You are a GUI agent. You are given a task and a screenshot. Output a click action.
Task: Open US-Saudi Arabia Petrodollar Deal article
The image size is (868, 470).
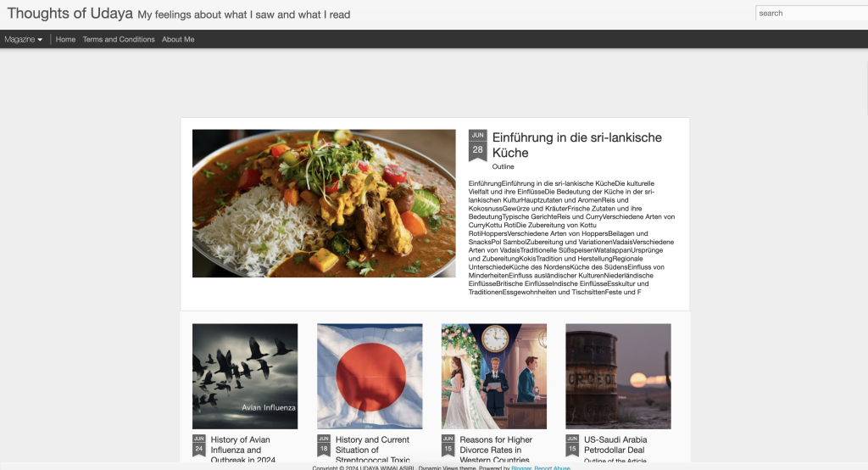point(615,445)
